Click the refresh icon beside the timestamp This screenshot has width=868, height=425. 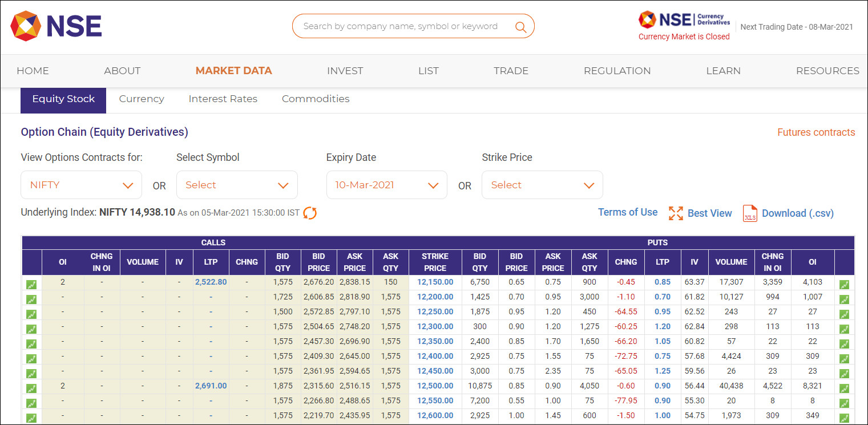(310, 213)
